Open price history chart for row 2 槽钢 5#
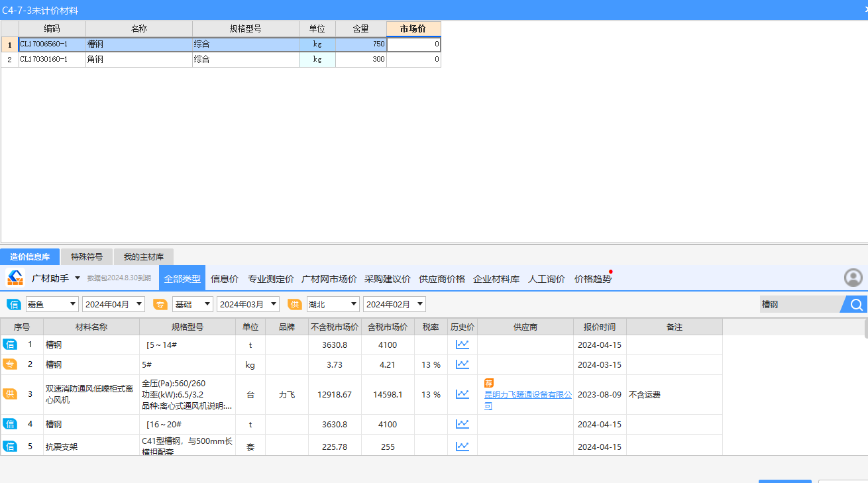 (462, 364)
